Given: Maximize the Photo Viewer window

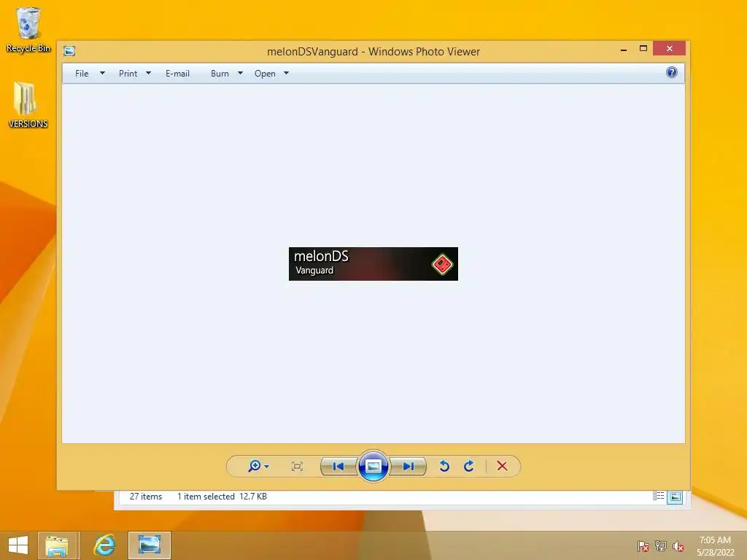Looking at the screenshot, I should tap(643, 49).
